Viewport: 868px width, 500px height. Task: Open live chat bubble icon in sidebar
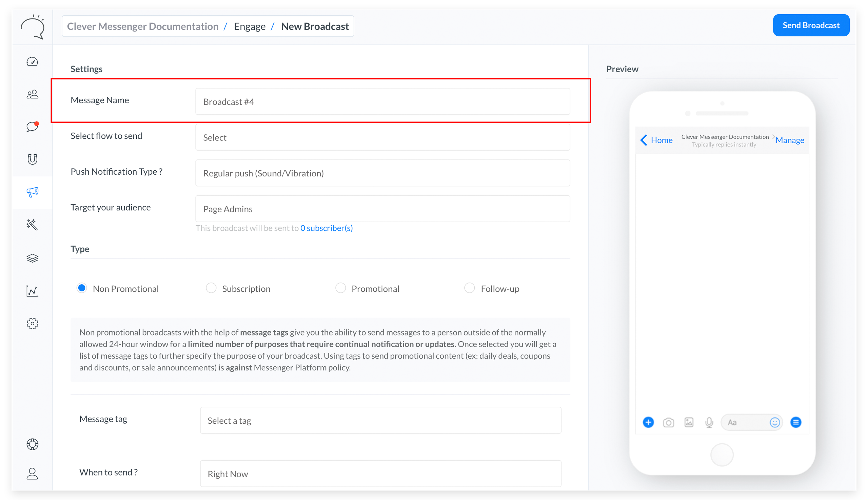point(32,127)
